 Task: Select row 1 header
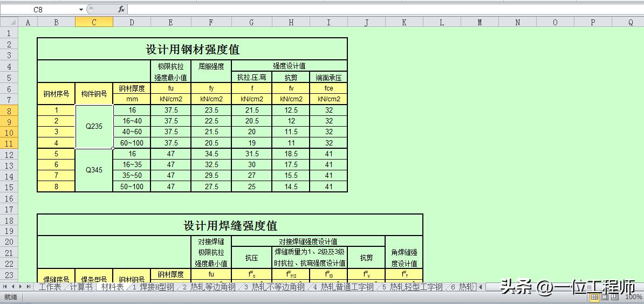[10, 33]
